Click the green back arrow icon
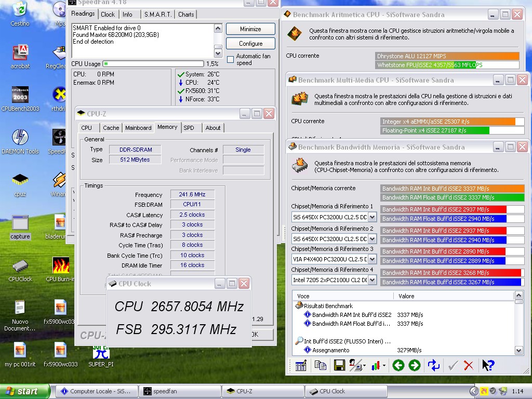Image resolution: width=532 pixels, height=399 pixels. pyautogui.click(x=398, y=365)
